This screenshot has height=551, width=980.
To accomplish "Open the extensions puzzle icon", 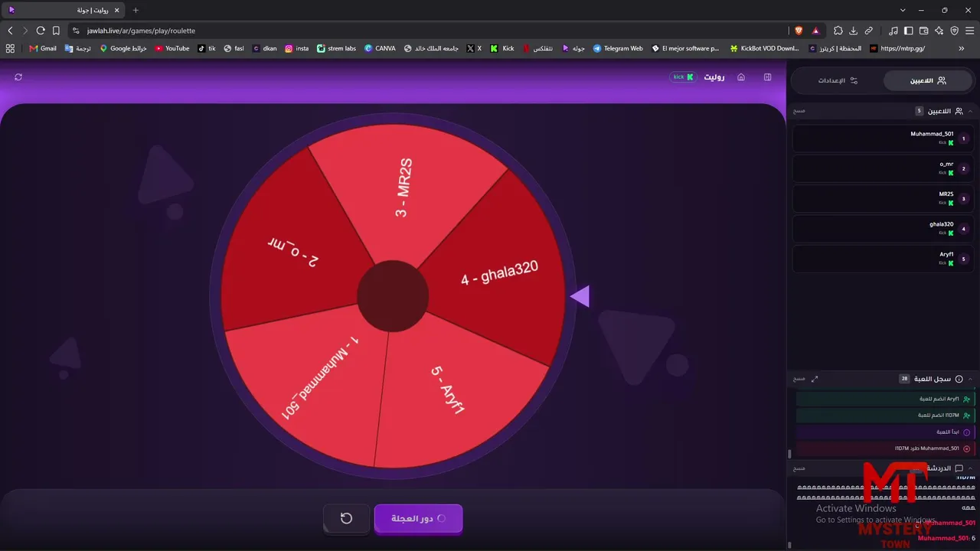I will coord(838,31).
